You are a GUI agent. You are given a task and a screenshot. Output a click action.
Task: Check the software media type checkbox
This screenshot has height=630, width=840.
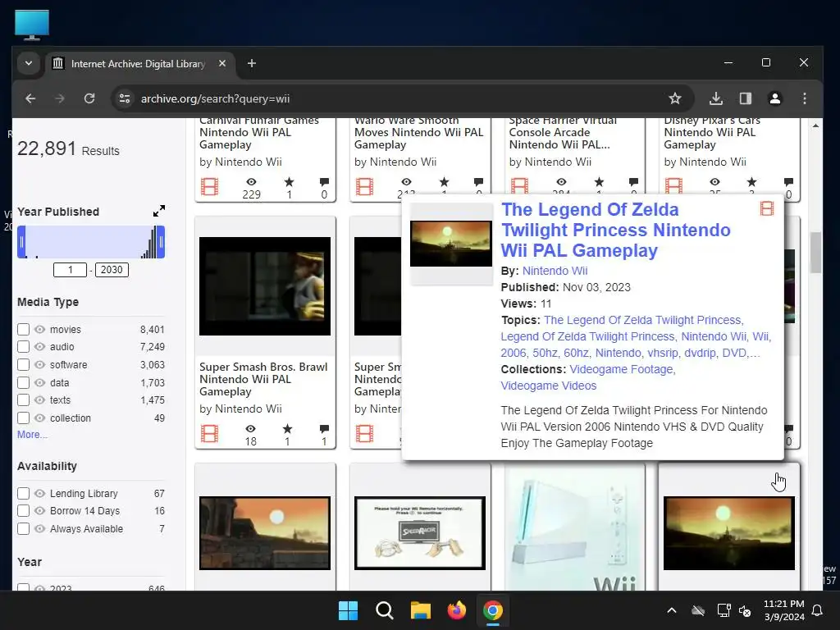(x=23, y=365)
